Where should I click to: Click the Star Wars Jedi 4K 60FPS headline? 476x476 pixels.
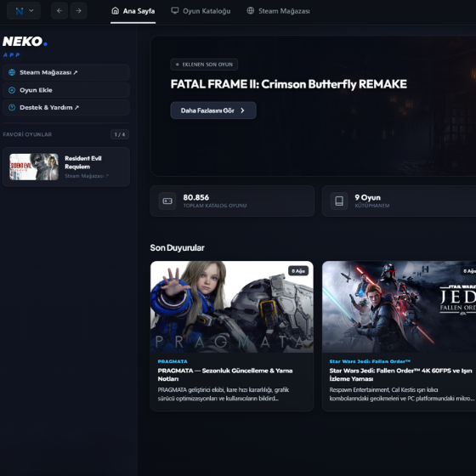coord(400,375)
